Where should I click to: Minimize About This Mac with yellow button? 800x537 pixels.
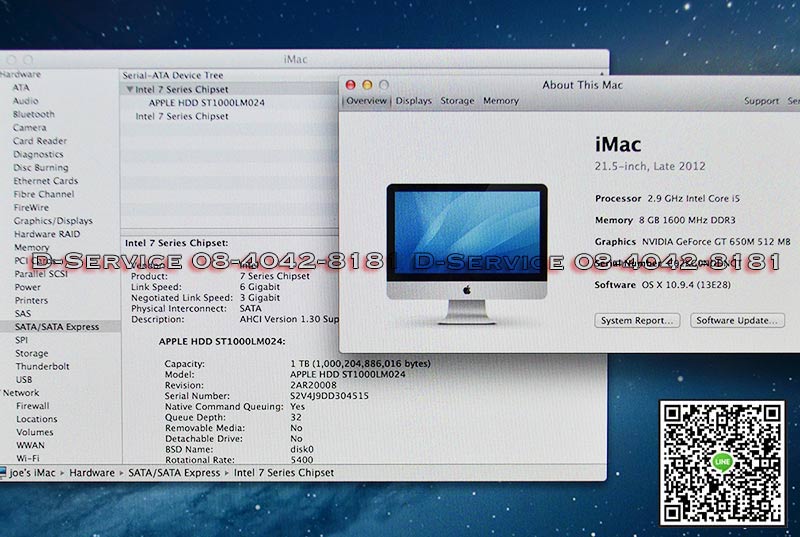click(x=367, y=85)
